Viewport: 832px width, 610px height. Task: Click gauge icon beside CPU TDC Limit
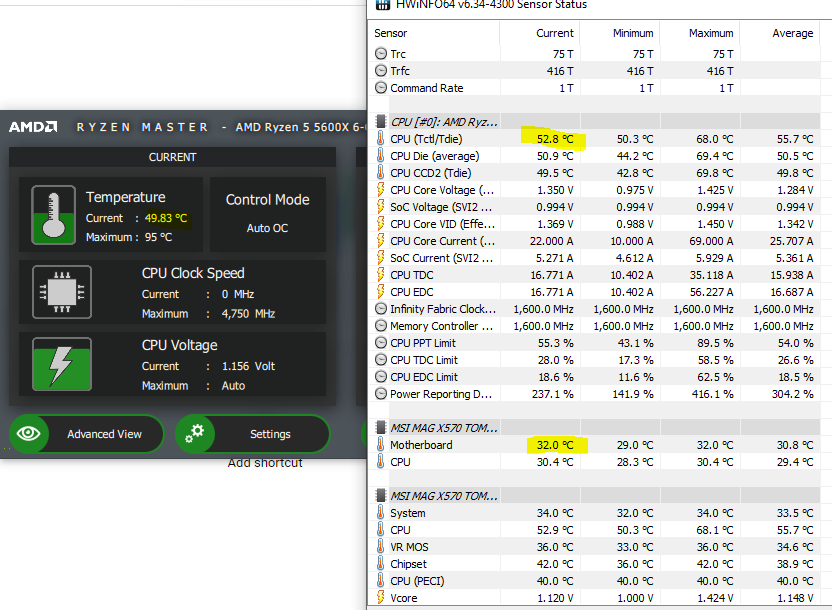(380, 360)
